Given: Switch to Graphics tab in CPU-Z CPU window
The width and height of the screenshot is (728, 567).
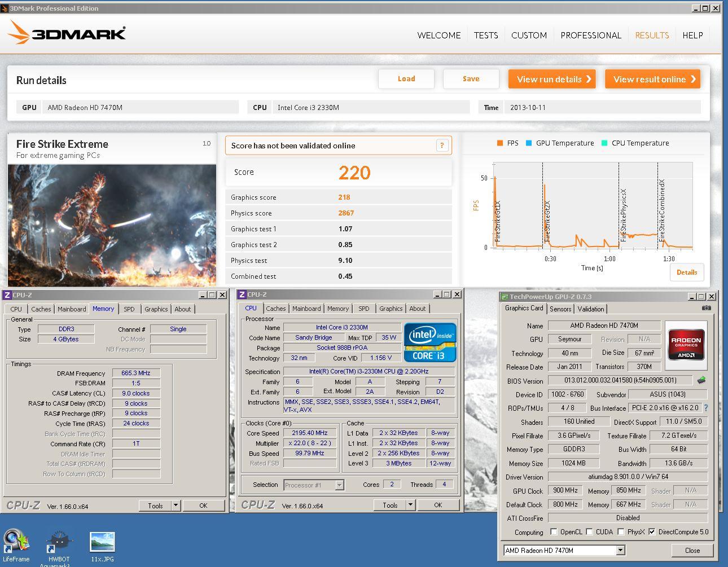Looking at the screenshot, I should click(391, 309).
